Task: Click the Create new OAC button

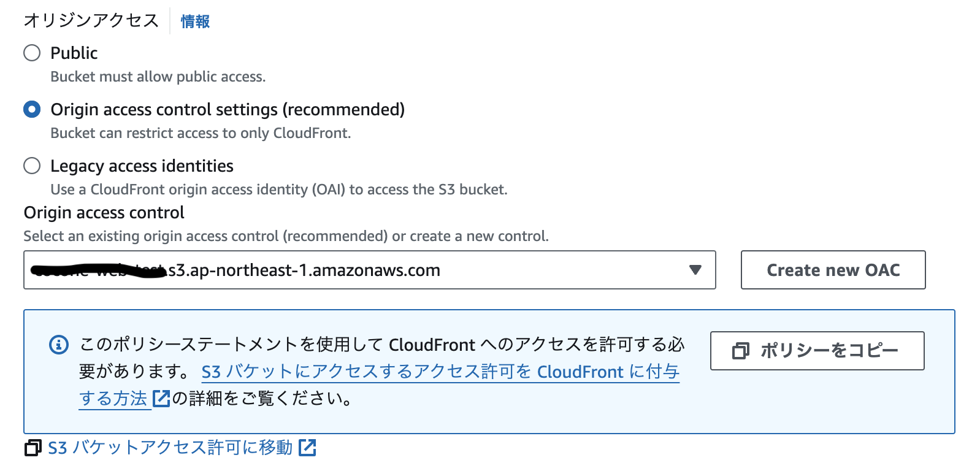Action: [x=833, y=270]
